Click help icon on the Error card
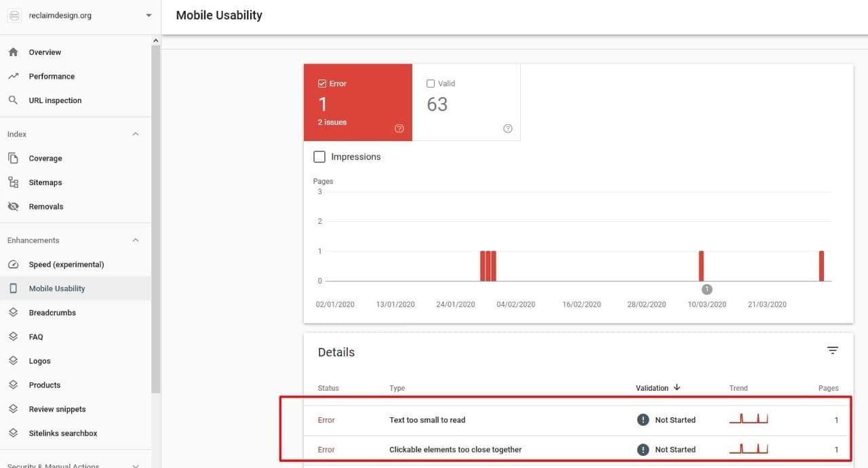 (399, 129)
